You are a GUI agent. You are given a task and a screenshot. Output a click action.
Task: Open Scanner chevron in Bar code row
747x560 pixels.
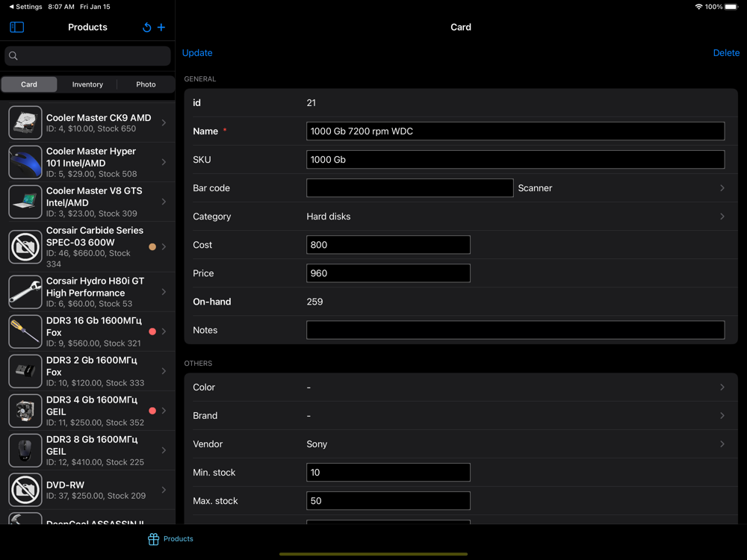coord(722,188)
